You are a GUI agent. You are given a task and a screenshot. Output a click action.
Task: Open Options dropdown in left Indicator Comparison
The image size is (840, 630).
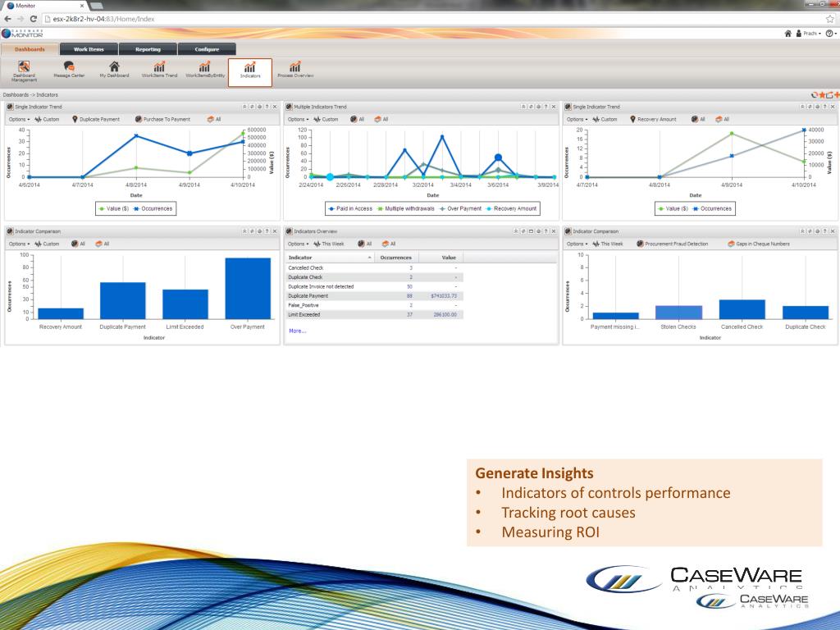coord(20,244)
